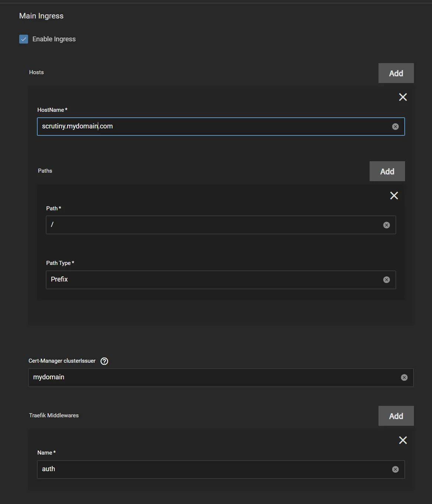Clear the Path field value
Image resolution: width=432 pixels, height=504 pixels.
(x=387, y=225)
